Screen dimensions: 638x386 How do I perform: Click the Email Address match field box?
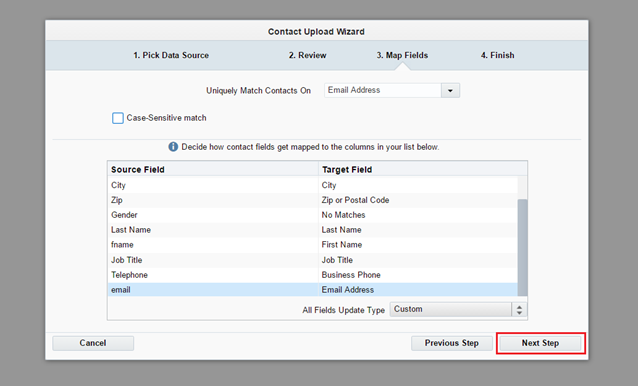pyautogui.click(x=382, y=90)
